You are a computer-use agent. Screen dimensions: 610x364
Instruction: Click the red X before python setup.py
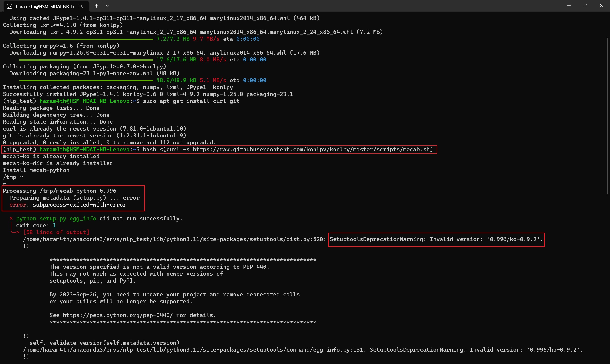click(11, 218)
